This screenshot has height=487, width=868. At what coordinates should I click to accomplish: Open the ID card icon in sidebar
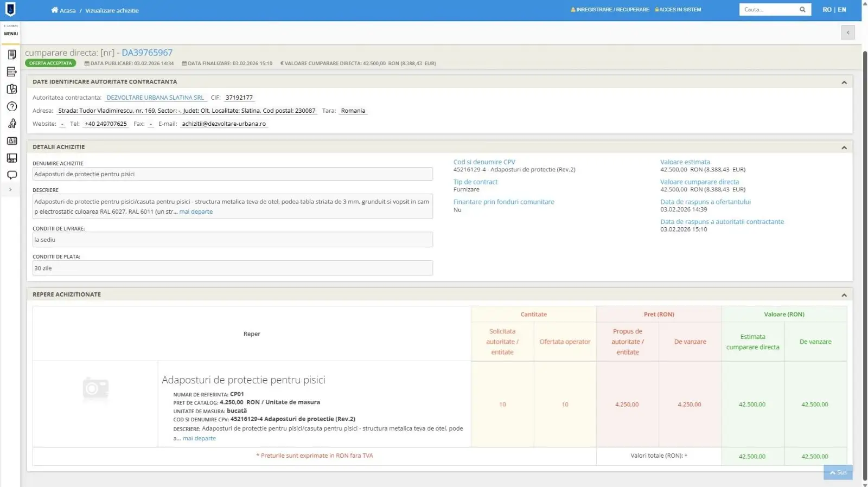pos(11,141)
